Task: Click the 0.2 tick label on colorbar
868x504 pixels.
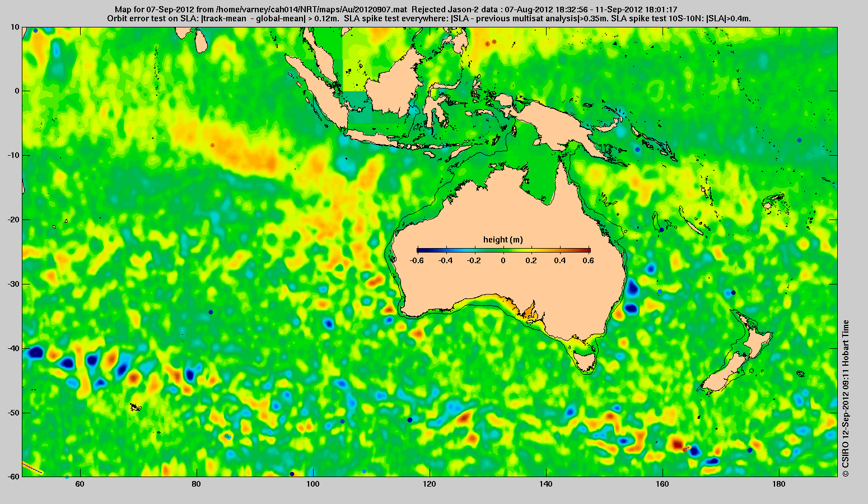Action: point(532,260)
